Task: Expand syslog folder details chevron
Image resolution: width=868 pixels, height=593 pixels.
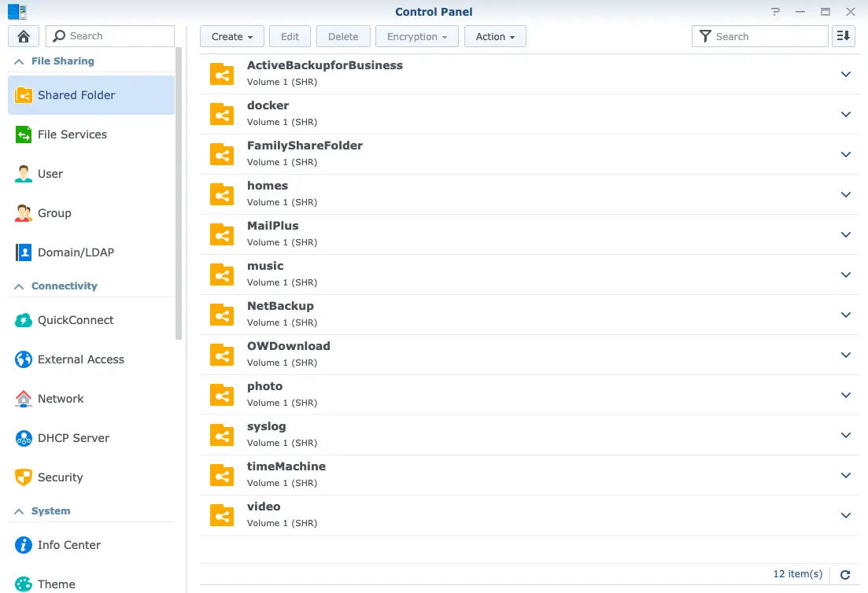Action: point(846,436)
